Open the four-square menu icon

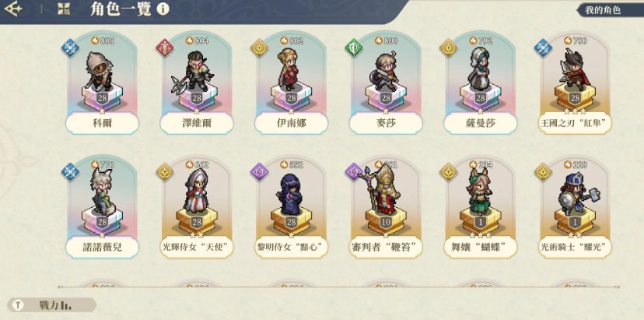pos(64,9)
